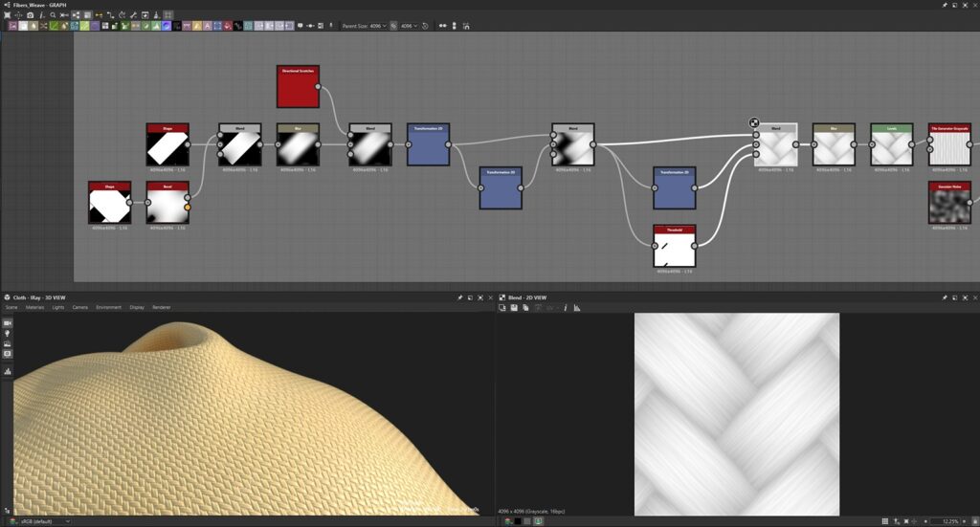Open the Environment menu in 3D view
This screenshot has width=980, height=527.
pyautogui.click(x=108, y=307)
